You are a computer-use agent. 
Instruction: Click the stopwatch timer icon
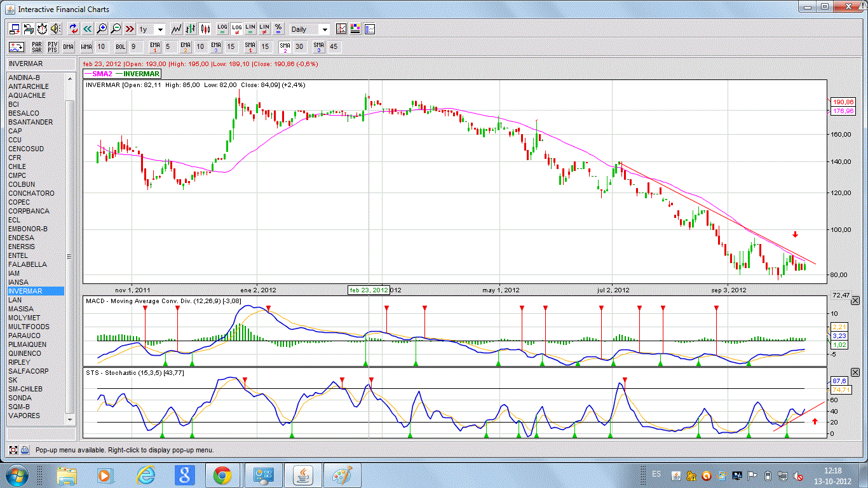pos(42,29)
